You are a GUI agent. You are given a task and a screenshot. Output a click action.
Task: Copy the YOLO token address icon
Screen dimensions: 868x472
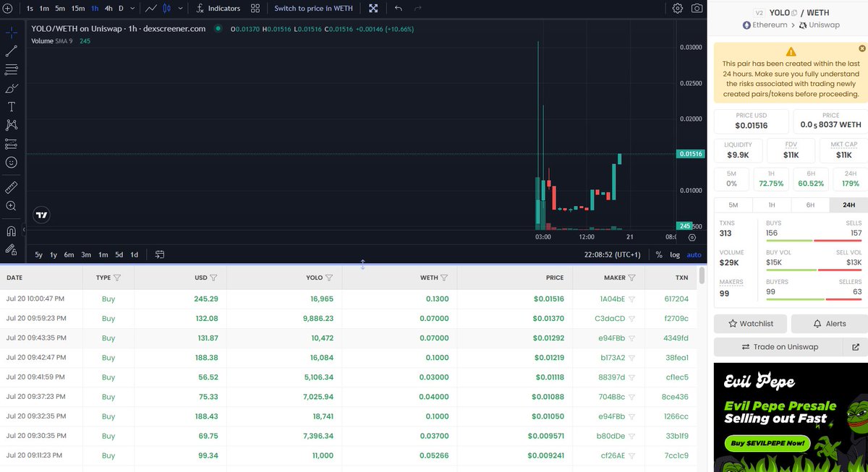pyautogui.click(x=793, y=12)
